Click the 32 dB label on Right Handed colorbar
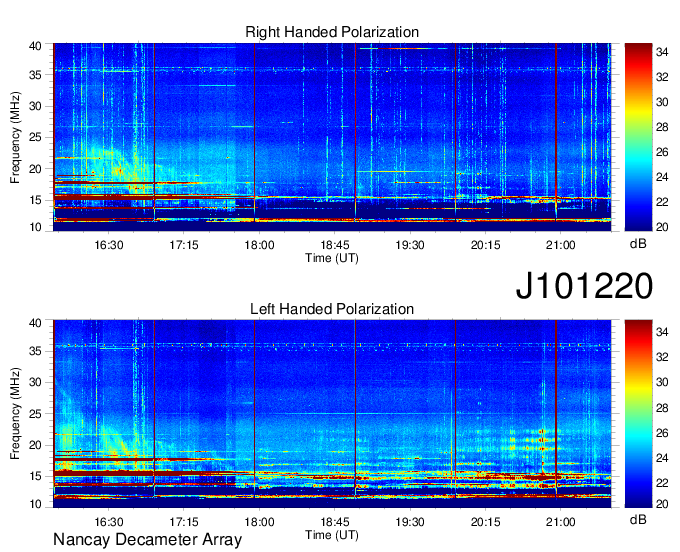The height and width of the screenshot is (552, 680). (x=662, y=77)
